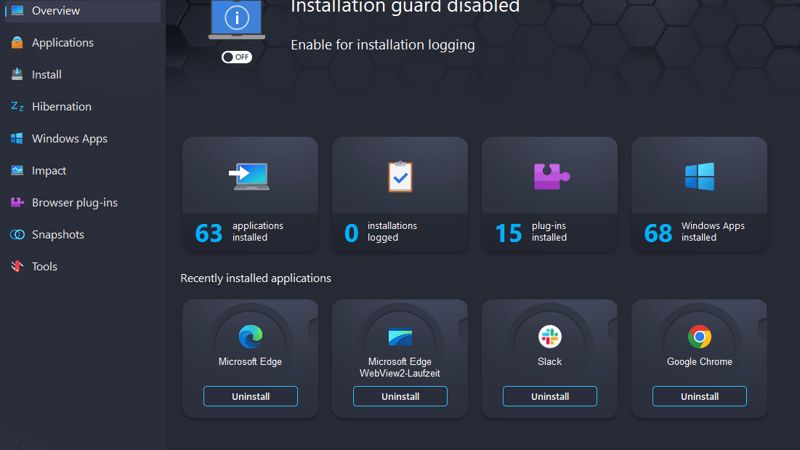Click the Windows logo above Windows Apps installed
The width and height of the screenshot is (800, 450).
(x=699, y=177)
